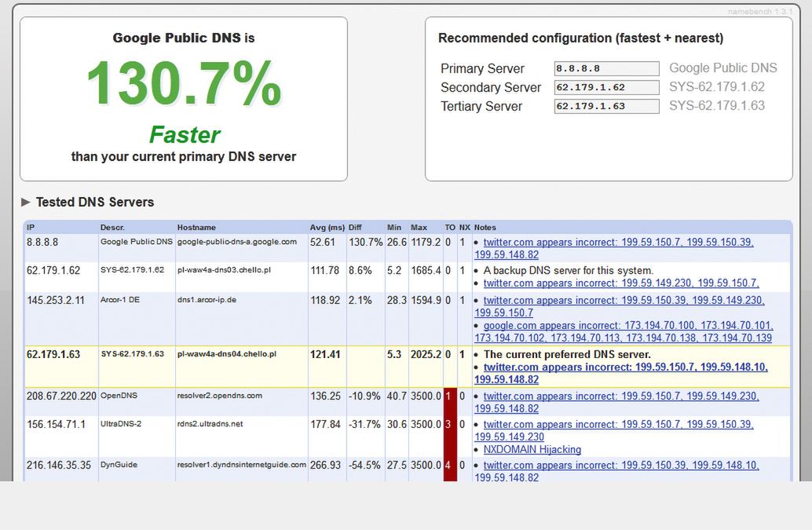Select the Tertiary Server field 62.179.1.63
812x530 pixels.
[606, 106]
